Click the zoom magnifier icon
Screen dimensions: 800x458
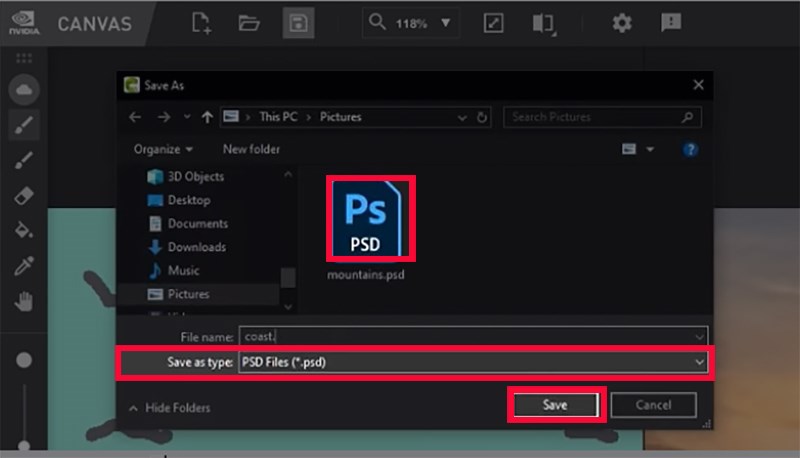click(x=377, y=22)
